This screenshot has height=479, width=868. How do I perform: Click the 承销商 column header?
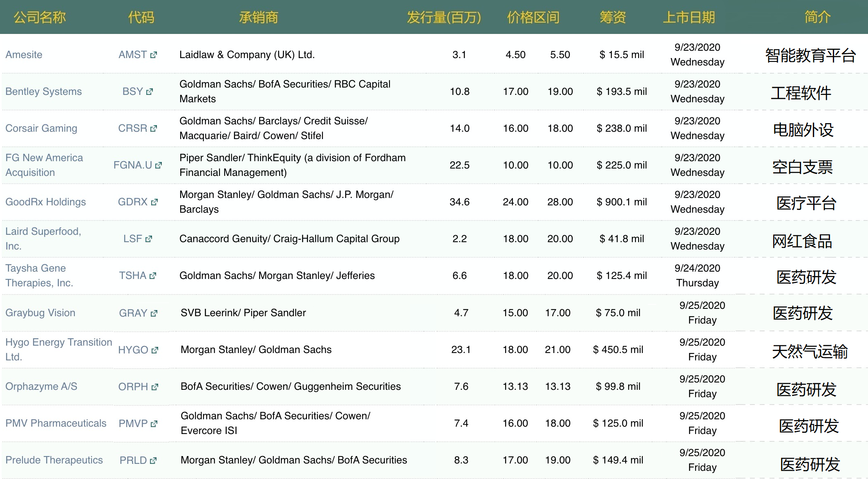(258, 17)
